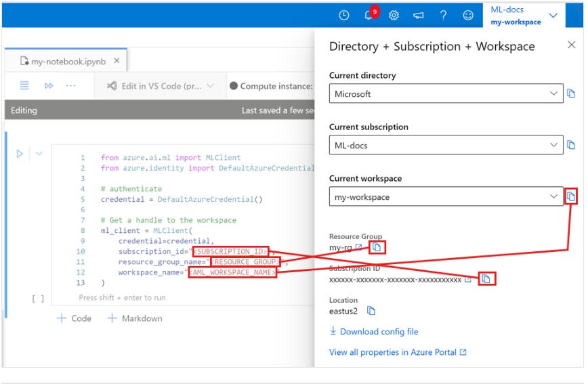Click the feedback megaphone icon
This screenshot has height=384, width=588.
coord(419,15)
